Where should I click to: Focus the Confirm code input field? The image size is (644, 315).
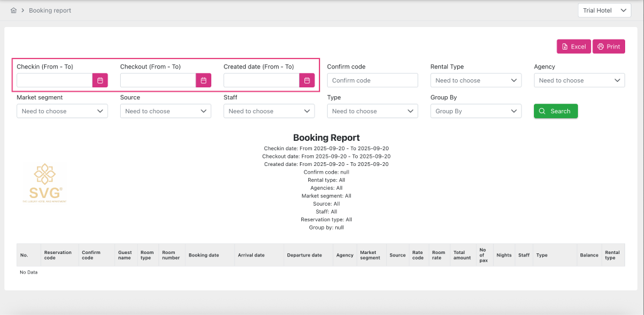coord(372,80)
